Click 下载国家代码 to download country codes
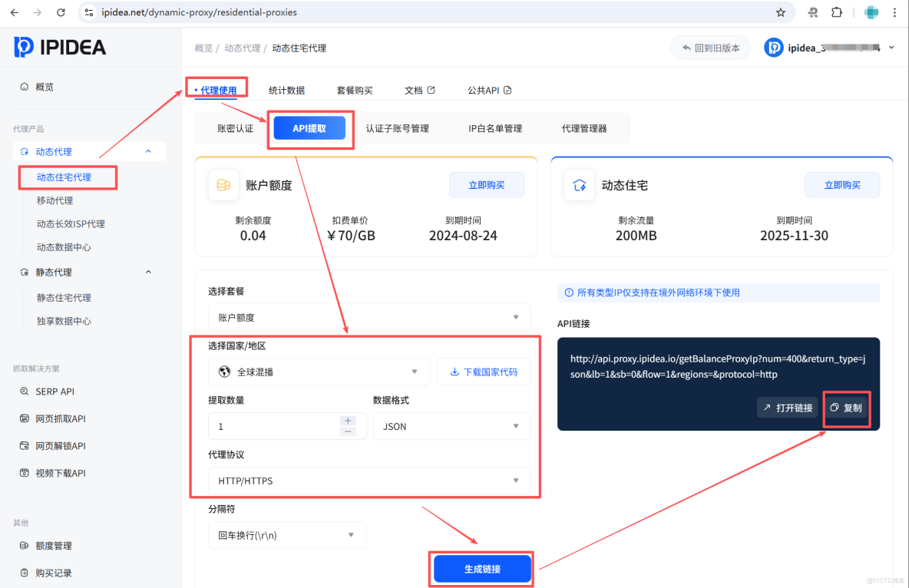Image resolution: width=909 pixels, height=588 pixels. coord(484,372)
